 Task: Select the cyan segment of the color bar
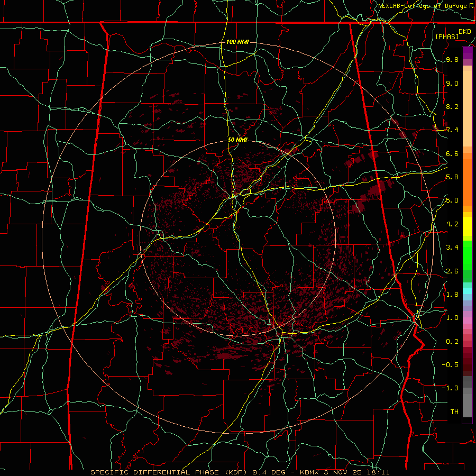(x=467, y=291)
